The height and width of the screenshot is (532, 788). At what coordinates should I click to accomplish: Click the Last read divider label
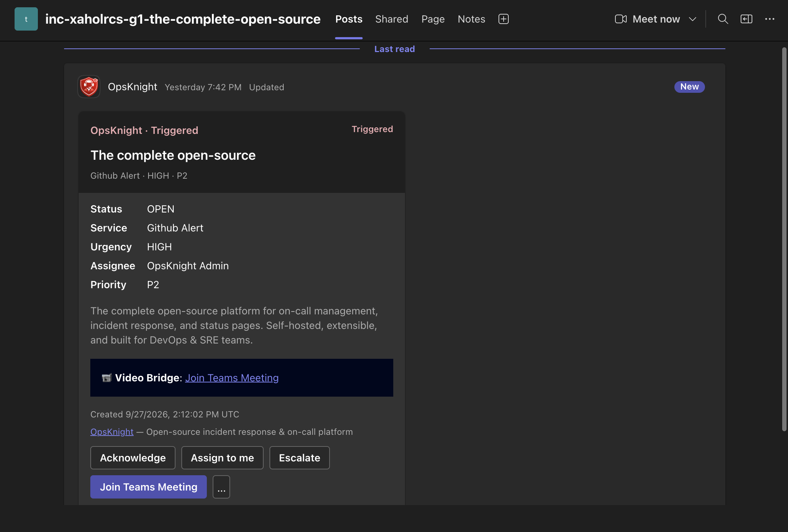point(395,49)
